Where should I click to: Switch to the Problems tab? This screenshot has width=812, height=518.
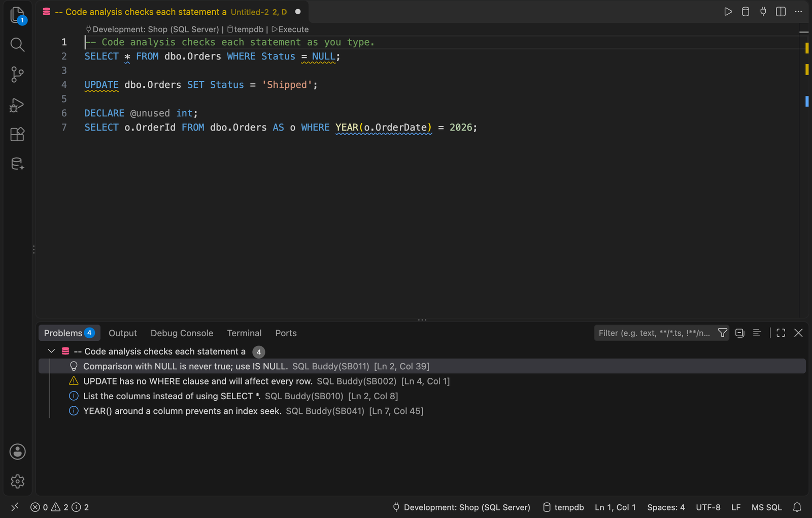tap(69, 333)
